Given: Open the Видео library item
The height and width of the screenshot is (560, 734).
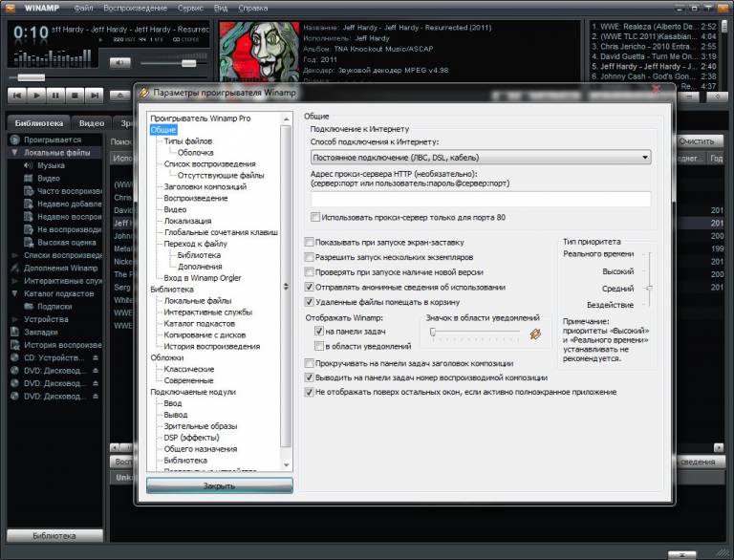Looking at the screenshot, I should (x=49, y=178).
